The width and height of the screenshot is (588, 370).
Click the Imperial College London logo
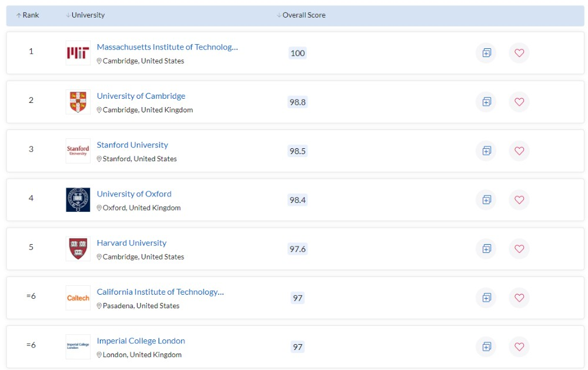[x=78, y=346]
